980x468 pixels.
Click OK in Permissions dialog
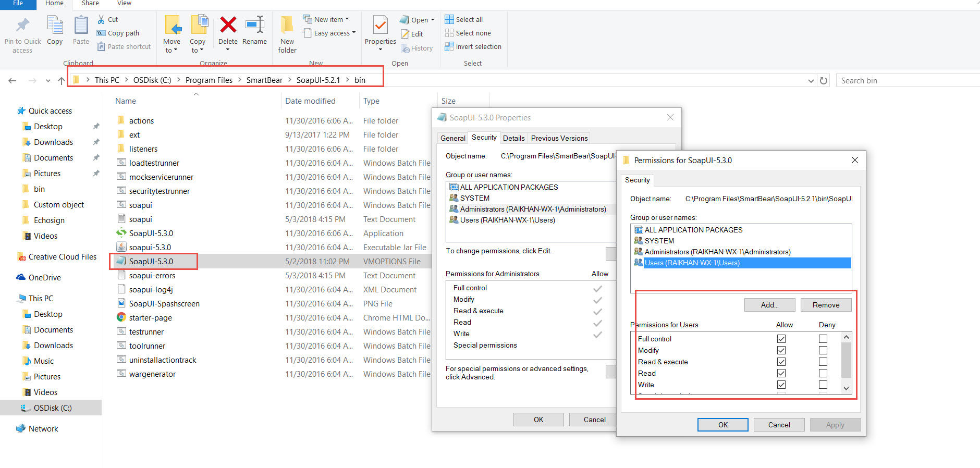click(723, 425)
